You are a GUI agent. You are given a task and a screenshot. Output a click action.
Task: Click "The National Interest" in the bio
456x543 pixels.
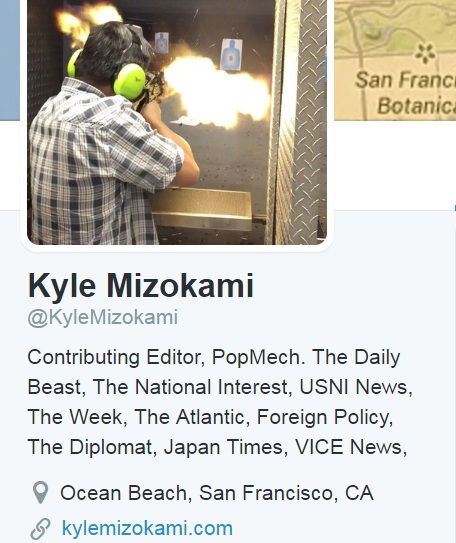(x=190, y=387)
